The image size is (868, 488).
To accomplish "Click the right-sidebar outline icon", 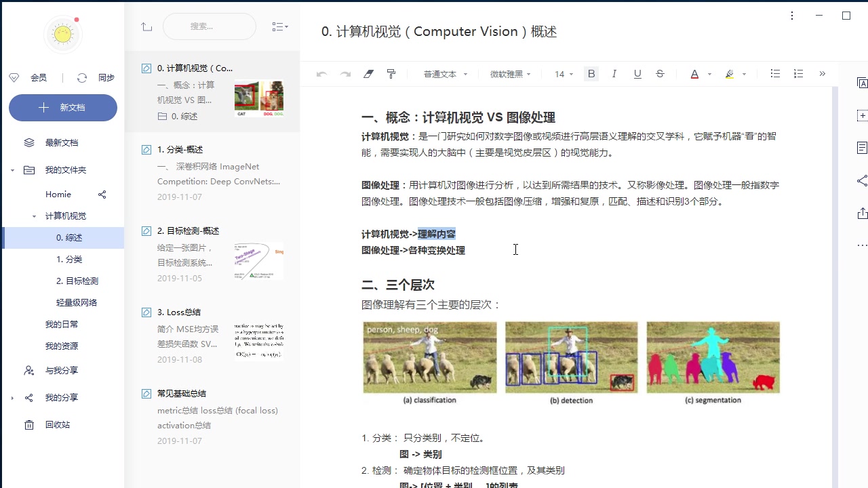I will click(x=862, y=148).
